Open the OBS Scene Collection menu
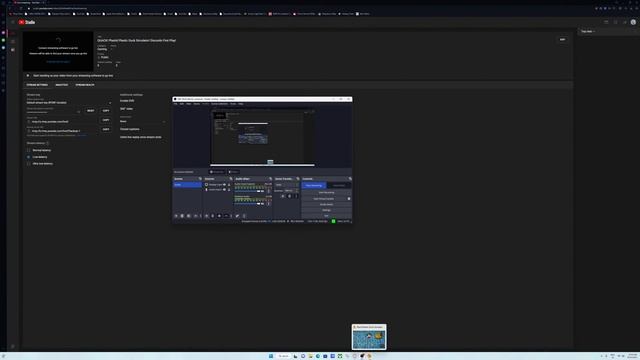This screenshot has height=360, width=640. pos(220,104)
